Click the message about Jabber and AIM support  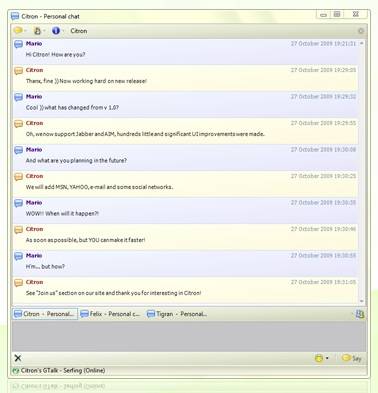pos(145,134)
